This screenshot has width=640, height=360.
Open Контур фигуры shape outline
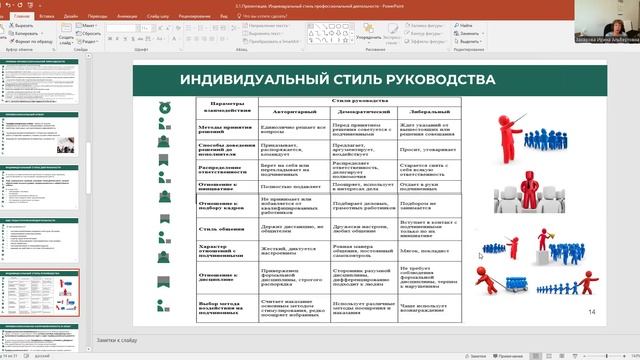click(425, 33)
